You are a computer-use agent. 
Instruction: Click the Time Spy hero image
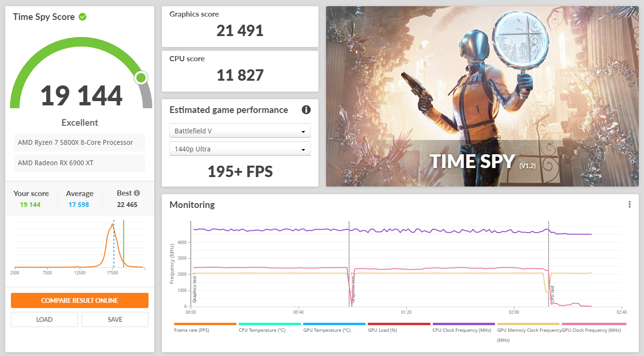point(482,96)
